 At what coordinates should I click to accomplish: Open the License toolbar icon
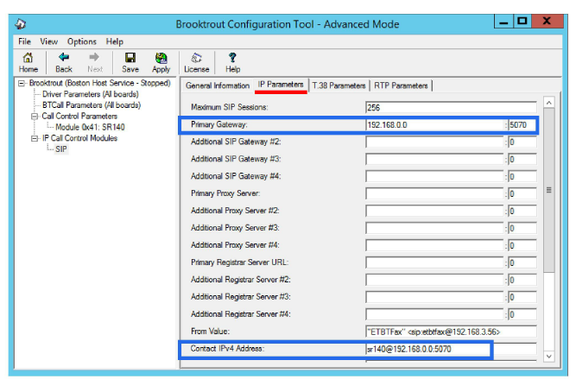pos(197,63)
